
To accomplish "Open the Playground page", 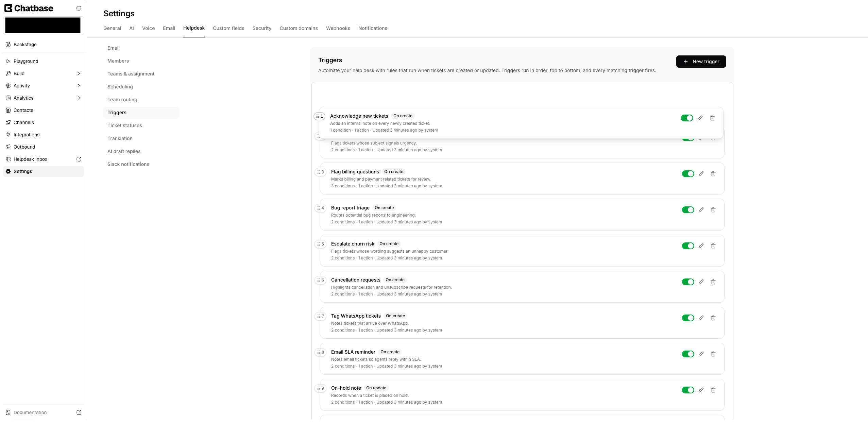I will coord(44,61).
